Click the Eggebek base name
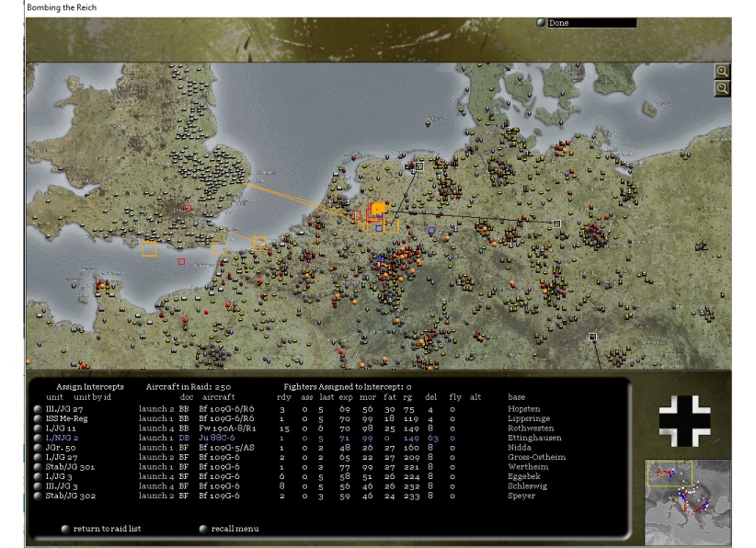This screenshot has height=548, width=756. 523,476
